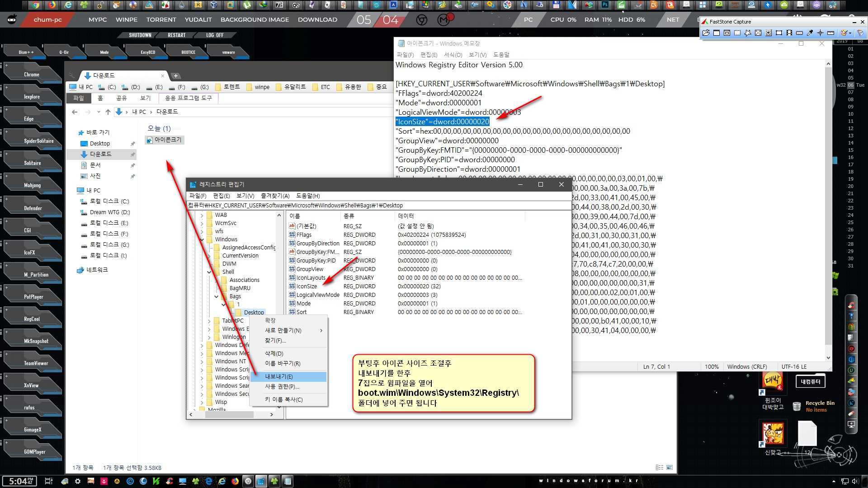Open a new tab in Explorer
The height and width of the screenshot is (488, 868).
[x=176, y=76]
